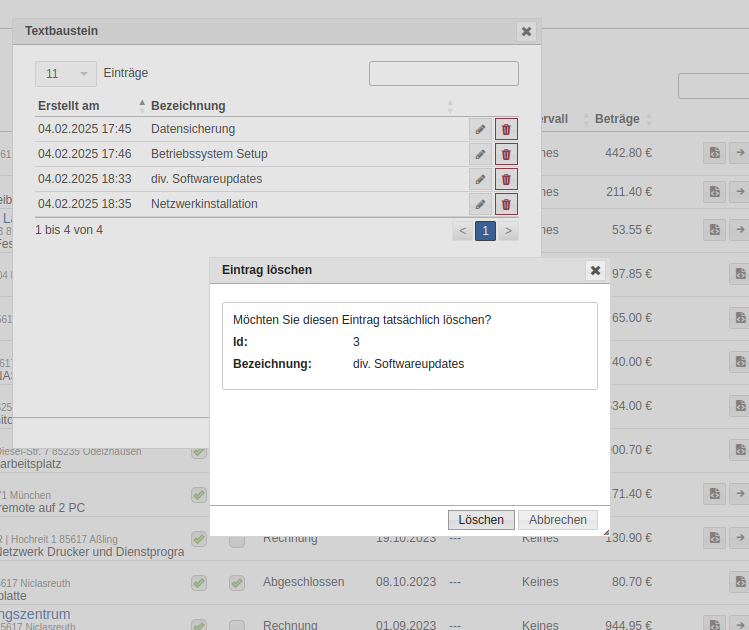Close the Eintrag löschen dialog
The width and height of the screenshot is (749, 630).
[595, 270]
